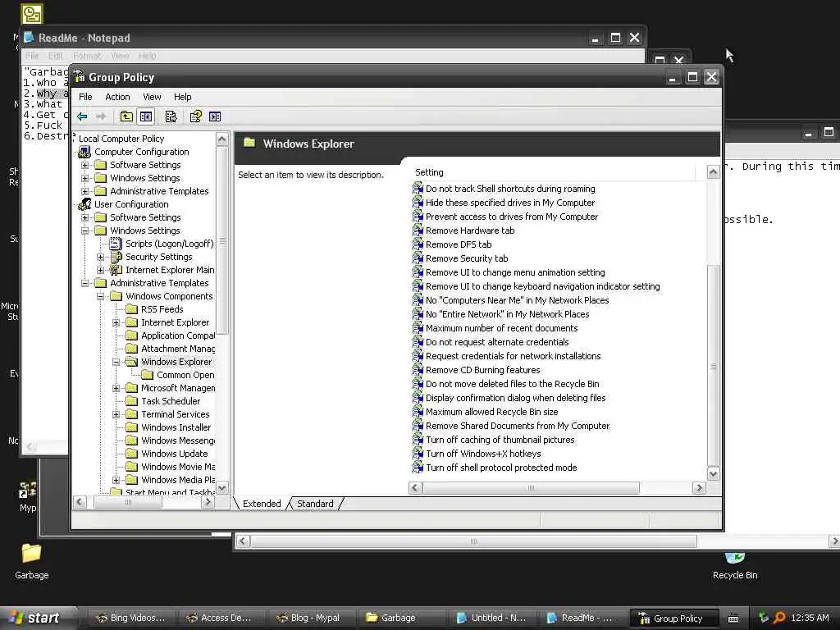Click the Computer Configuration icon in tree
Screen dimensions: 840x630
[84, 152]
